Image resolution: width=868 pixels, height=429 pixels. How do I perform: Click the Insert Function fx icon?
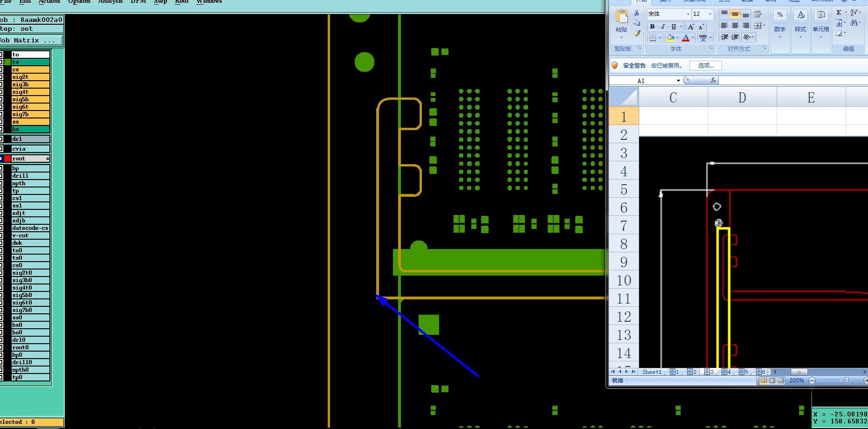pyautogui.click(x=713, y=80)
